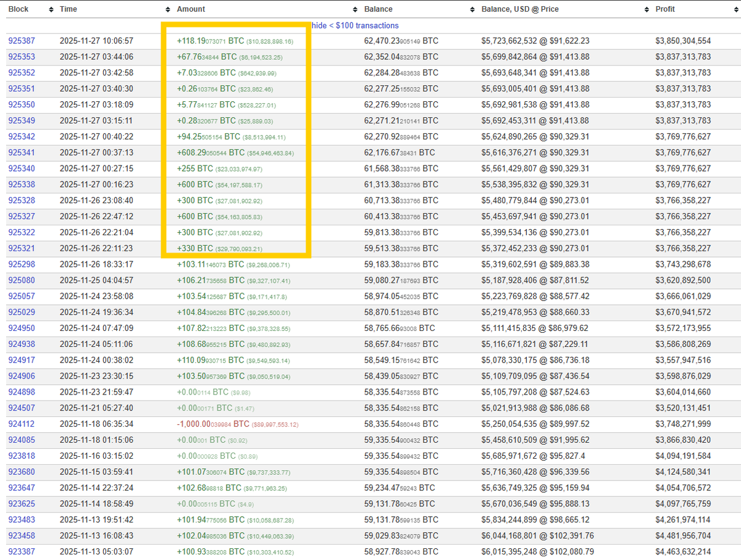Select the -1,000.00 BTC red amount

[x=238, y=424]
